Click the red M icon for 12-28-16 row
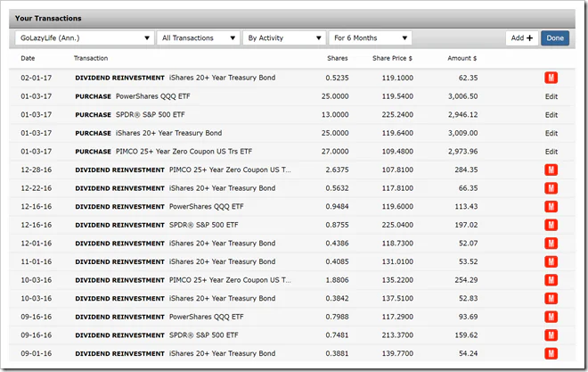Viewport: 588px width, 372px height. click(x=551, y=169)
